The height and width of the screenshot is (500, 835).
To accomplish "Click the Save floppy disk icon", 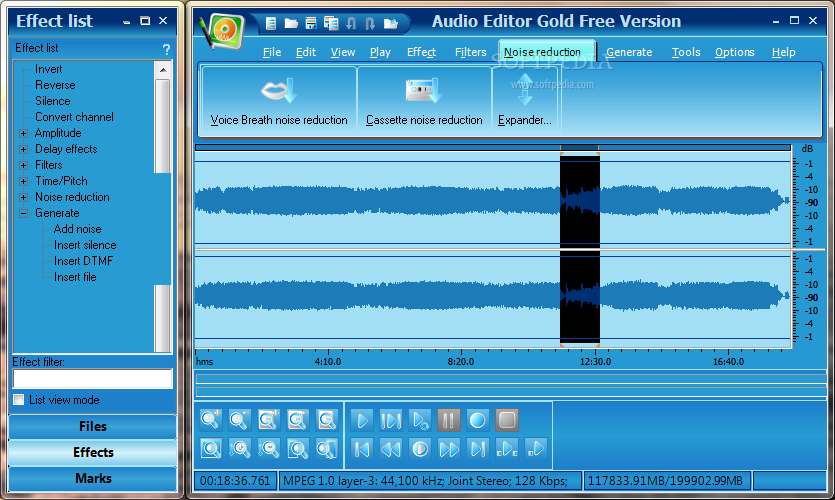I will [x=311, y=23].
